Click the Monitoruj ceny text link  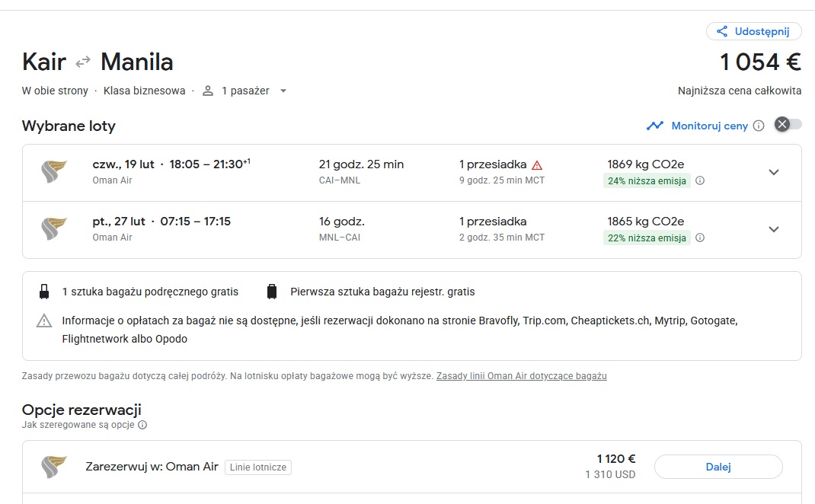click(x=709, y=126)
